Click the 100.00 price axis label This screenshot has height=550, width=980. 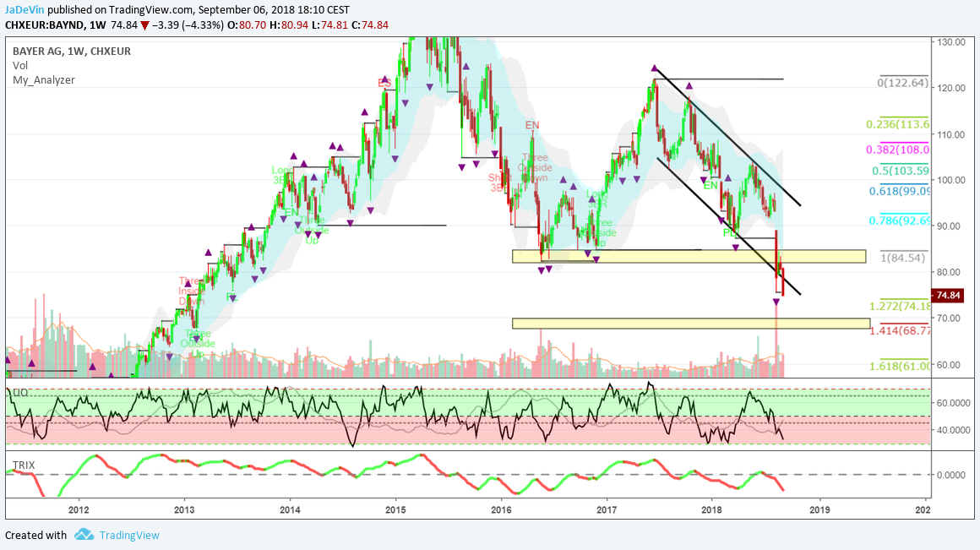tap(950, 180)
